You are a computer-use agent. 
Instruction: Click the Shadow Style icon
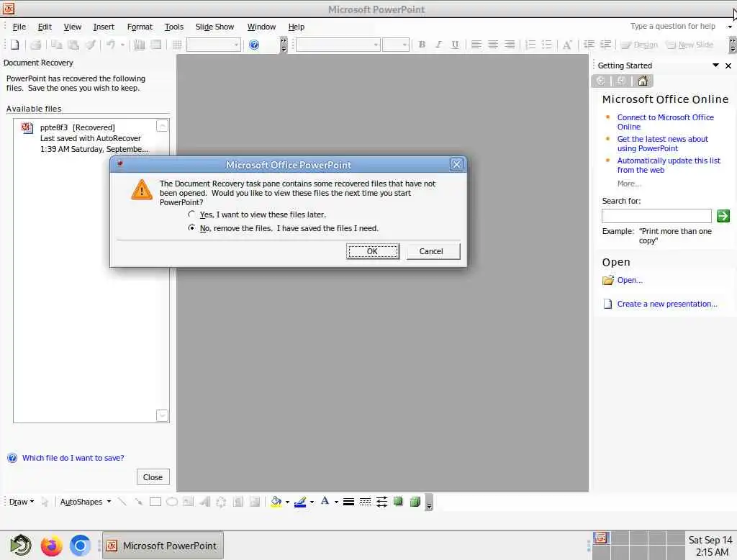pos(398,502)
